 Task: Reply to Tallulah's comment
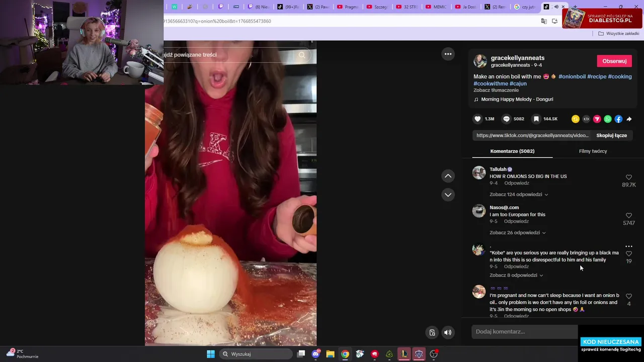(x=516, y=183)
